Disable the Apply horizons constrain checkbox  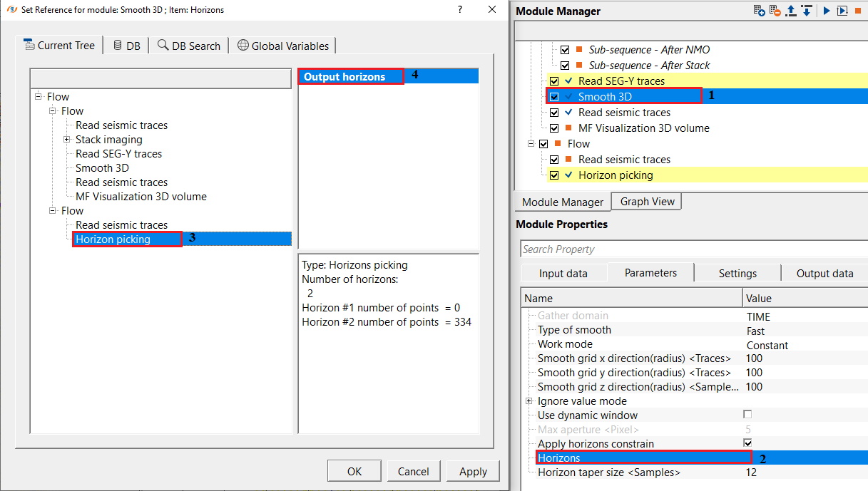click(x=747, y=443)
